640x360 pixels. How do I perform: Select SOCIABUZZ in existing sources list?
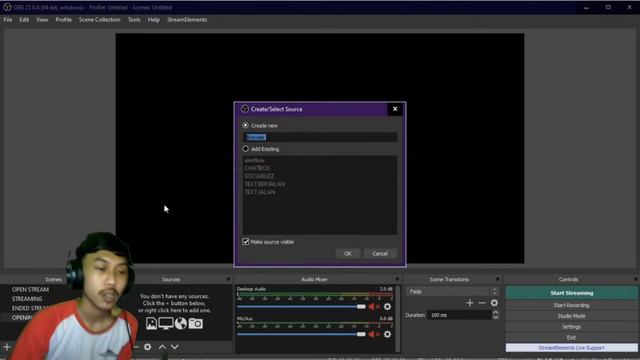(x=260, y=176)
